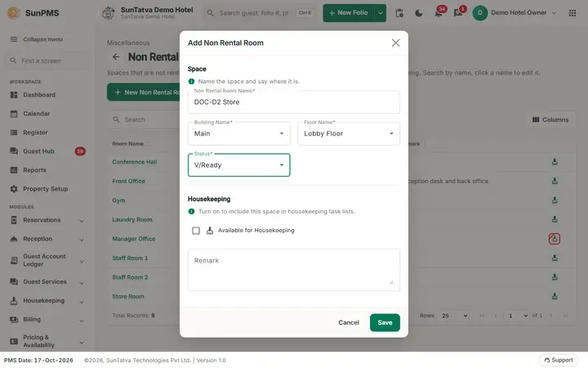The image size is (588, 368).
Task: Expand Pricing & Availability chevron
Action: 82,342
